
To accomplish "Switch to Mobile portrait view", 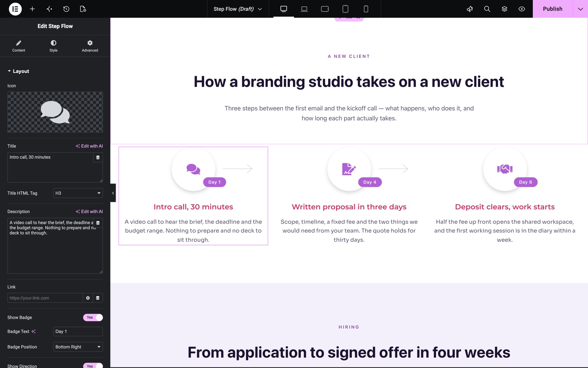I will tap(366, 9).
